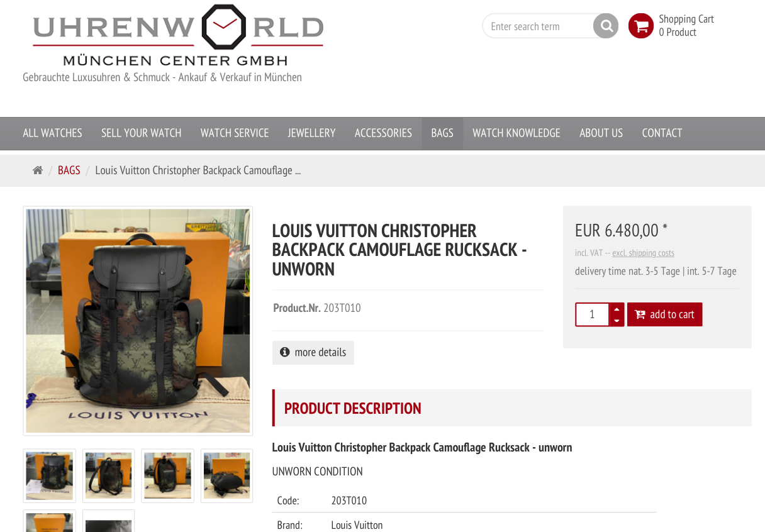The image size is (765, 532).
Task: Open the ALL WATCHES menu
Action: (52, 133)
